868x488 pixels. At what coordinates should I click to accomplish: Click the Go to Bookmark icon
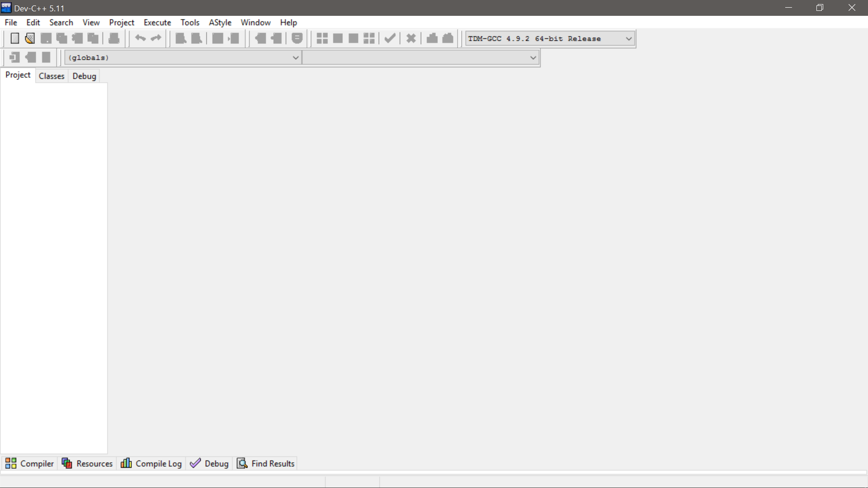pos(46,57)
